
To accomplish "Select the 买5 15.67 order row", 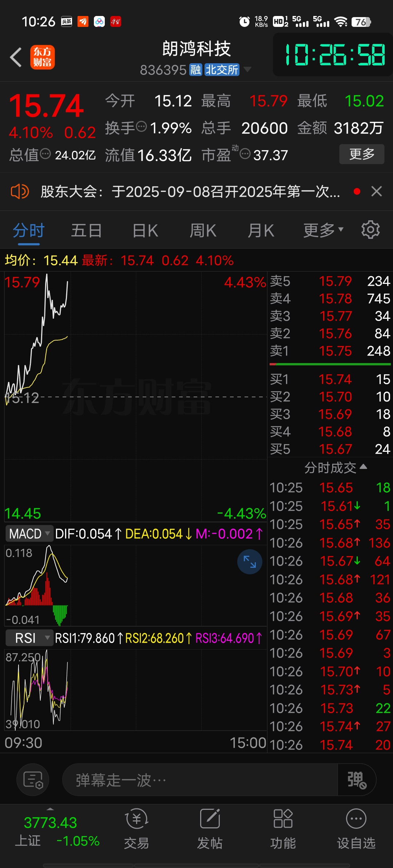I will [330, 449].
